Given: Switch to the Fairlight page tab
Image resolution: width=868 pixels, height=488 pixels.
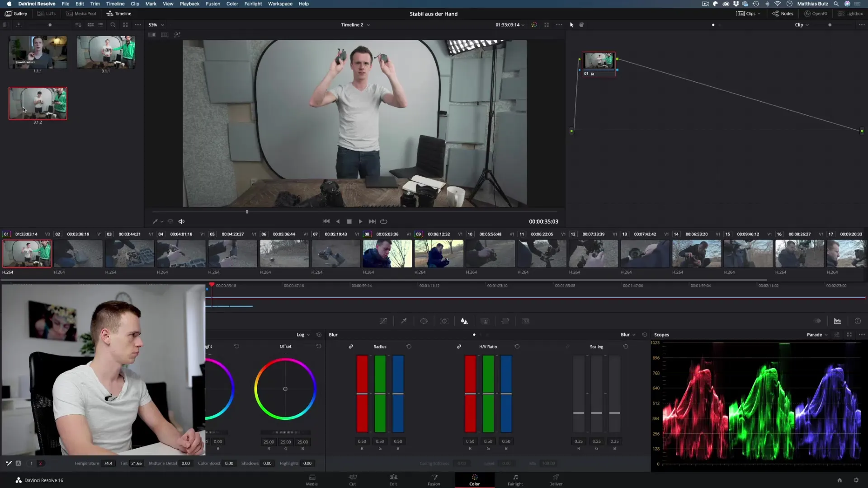Looking at the screenshot, I should point(515,480).
